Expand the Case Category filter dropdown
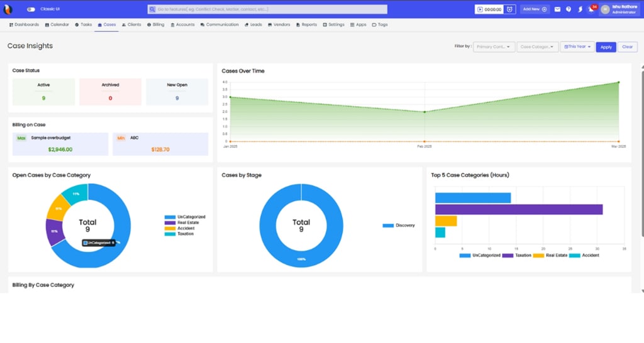Screen dimensions: 644x343 [537, 47]
